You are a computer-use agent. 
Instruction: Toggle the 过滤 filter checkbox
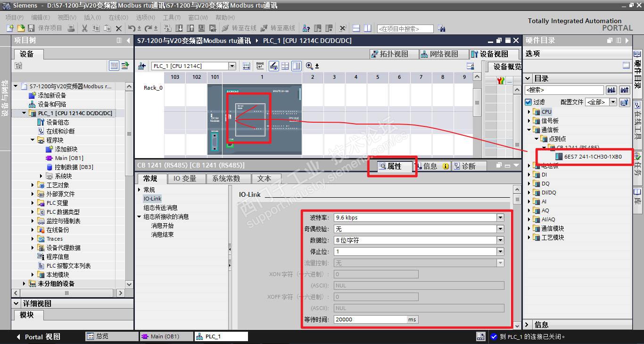point(528,102)
